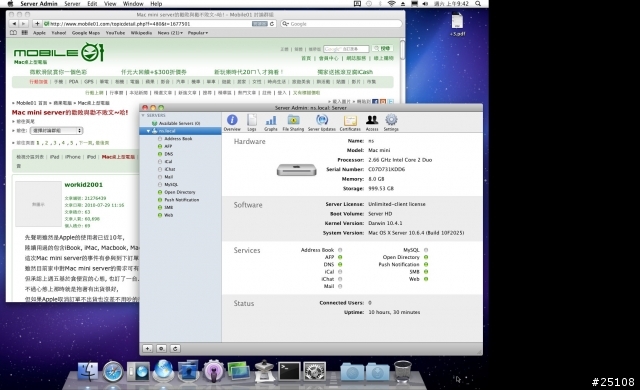Image resolution: width=640 pixels, height=390 pixels.
Task: Open the Overview pane in Server Admin
Action: pyautogui.click(x=232, y=122)
